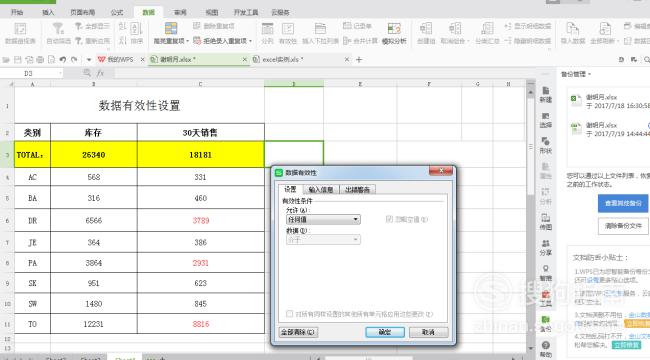
Task: Select cell with category DR
Action: click(x=32, y=220)
